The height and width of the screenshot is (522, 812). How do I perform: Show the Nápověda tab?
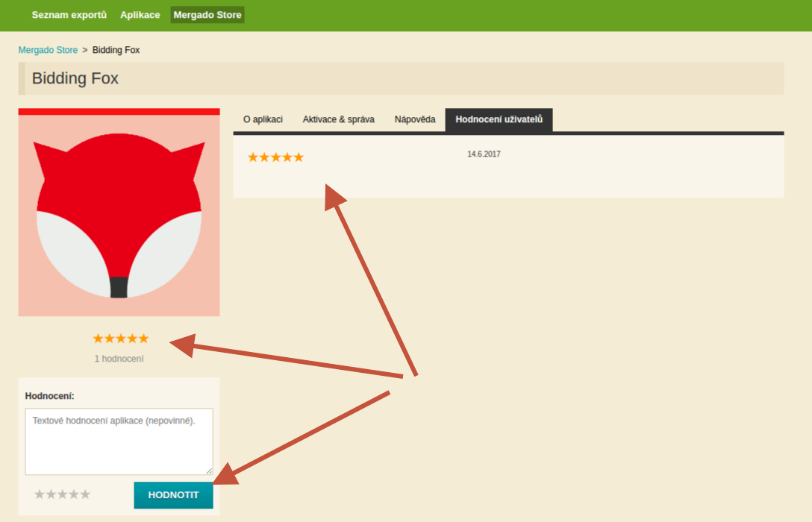(415, 119)
